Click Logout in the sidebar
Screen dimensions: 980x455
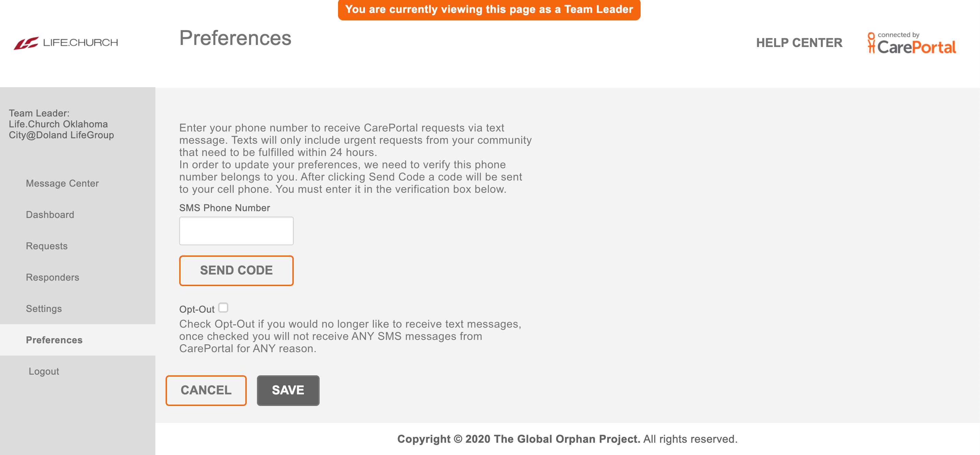click(44, 371)
